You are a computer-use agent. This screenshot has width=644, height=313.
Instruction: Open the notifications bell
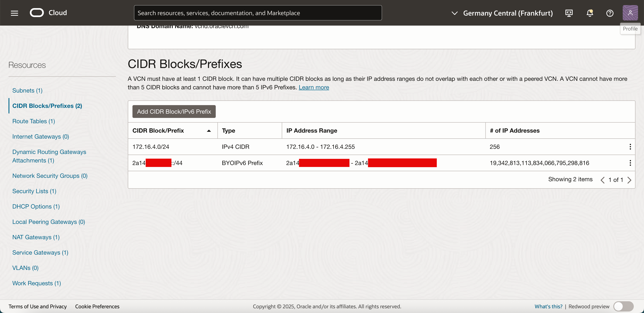pyautogui.click(x=589, y=13)
